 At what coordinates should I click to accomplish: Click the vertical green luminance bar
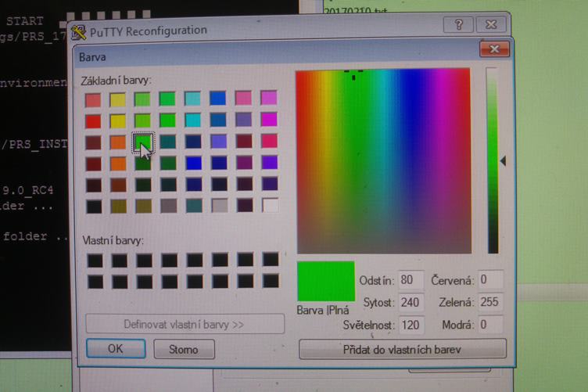pos(493,160)
